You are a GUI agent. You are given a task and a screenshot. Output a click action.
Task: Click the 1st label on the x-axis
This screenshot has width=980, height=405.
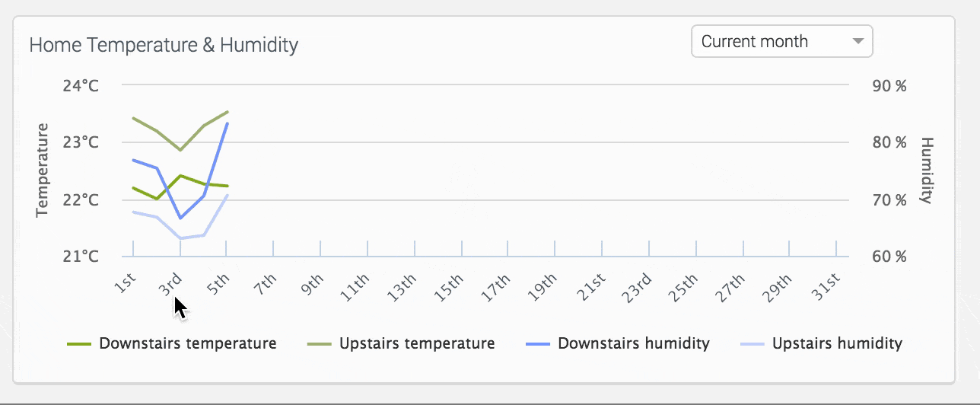point(126,285)
